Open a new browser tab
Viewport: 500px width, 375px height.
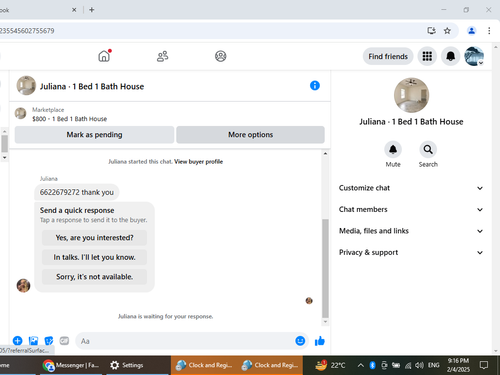[92, 10]
